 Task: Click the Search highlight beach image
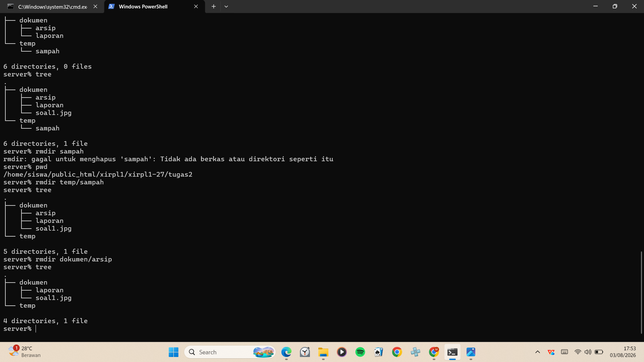tap(264, 352)
